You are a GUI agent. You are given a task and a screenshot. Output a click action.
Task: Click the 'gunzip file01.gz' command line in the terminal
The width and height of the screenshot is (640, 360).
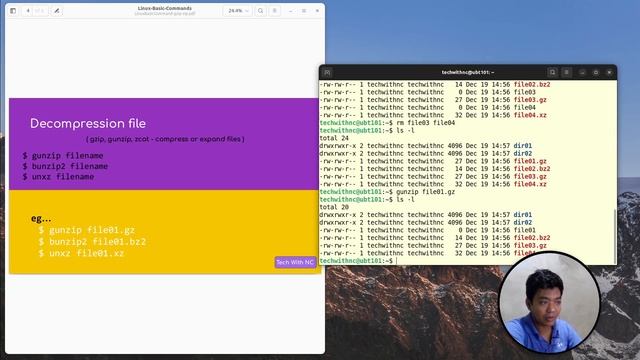[425, 192]
